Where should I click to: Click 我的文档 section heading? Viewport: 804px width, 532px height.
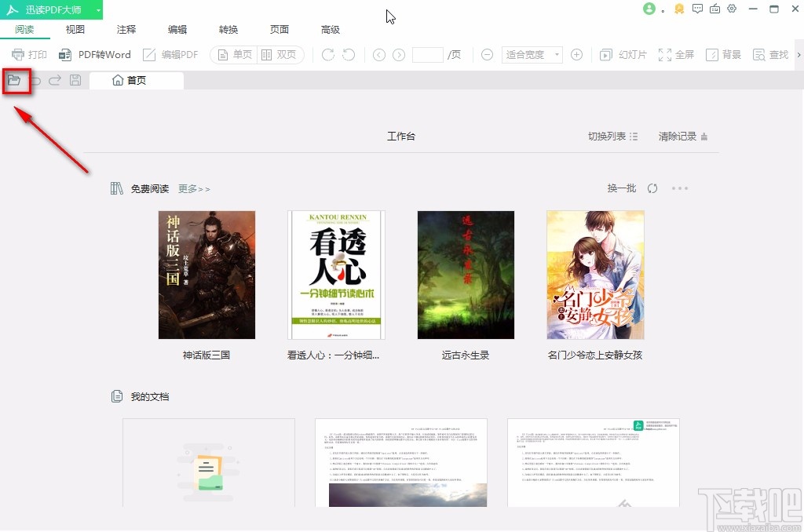click(x=150, y=397)
